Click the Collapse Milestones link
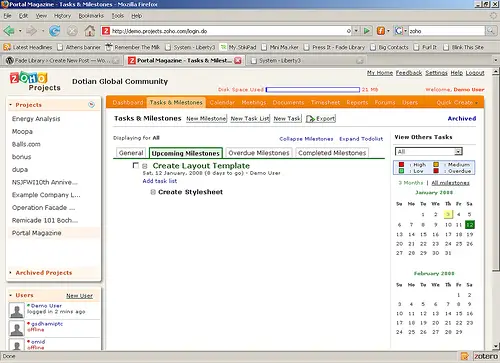Viewport: 500px width, 363px height. coord(306,139)
